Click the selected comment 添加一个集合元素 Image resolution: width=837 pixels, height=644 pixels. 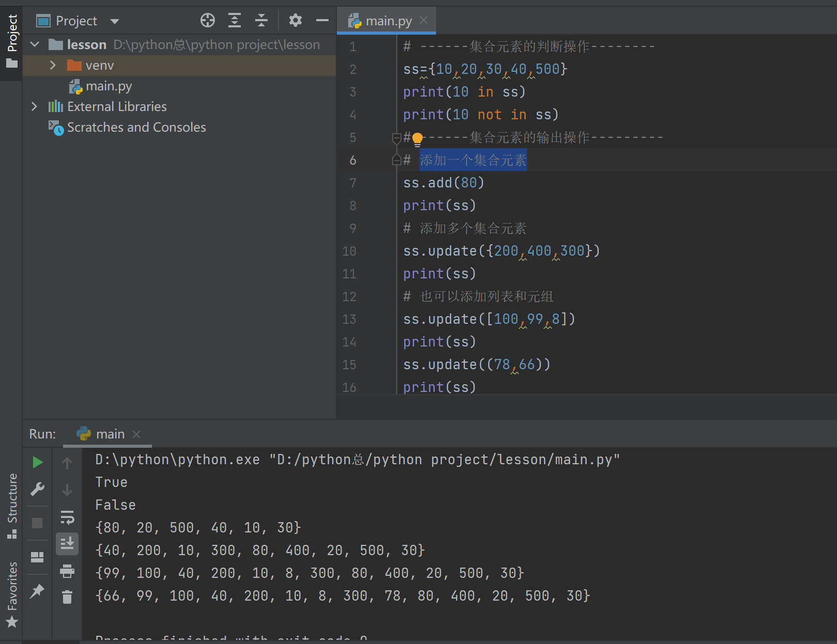[x=473, y=160]
